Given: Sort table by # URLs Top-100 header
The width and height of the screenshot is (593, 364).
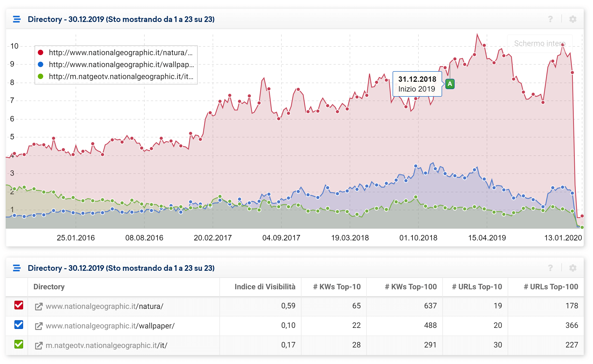Looking at the screenshot, I should click(551, 287).
